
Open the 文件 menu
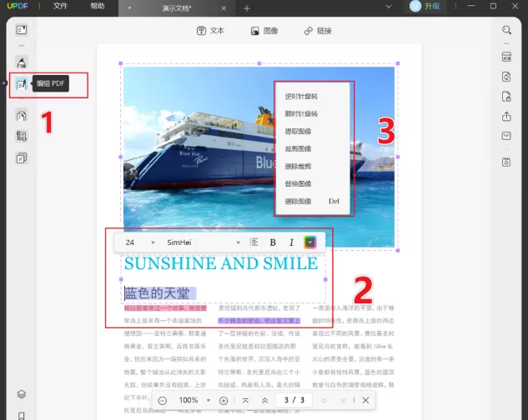click(x=60, y=6)
